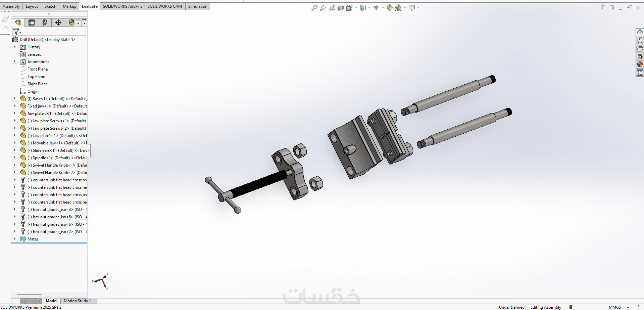Screen dimensions: 644x310
Task: Click the View Orientation cube icon
Action: (349, 8)
